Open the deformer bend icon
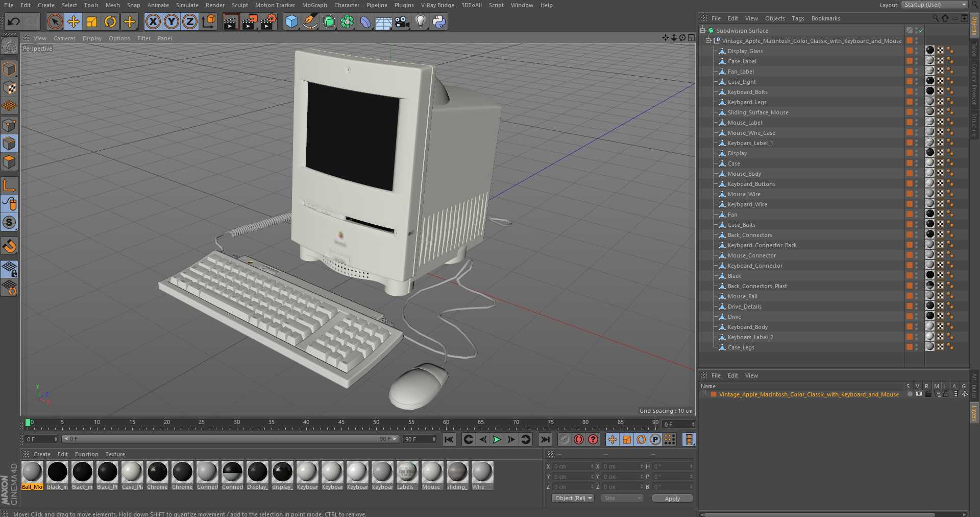980x517 pixels. tap(365, 21)
